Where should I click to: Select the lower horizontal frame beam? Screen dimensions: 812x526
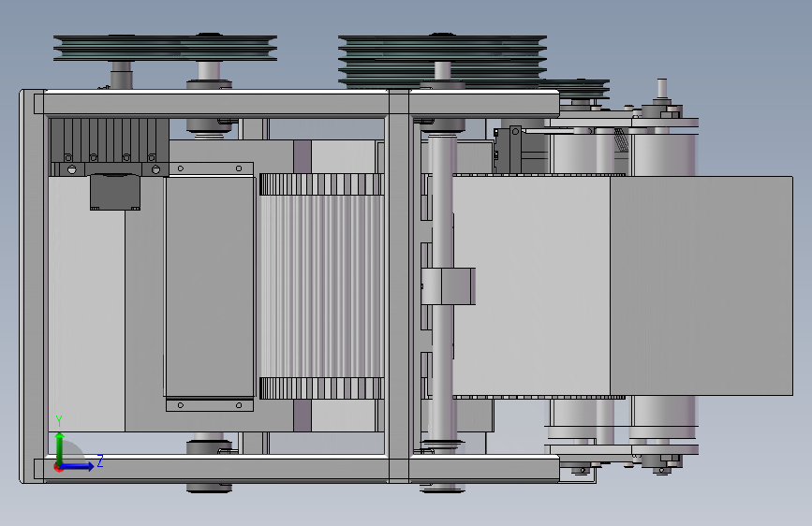296,469
